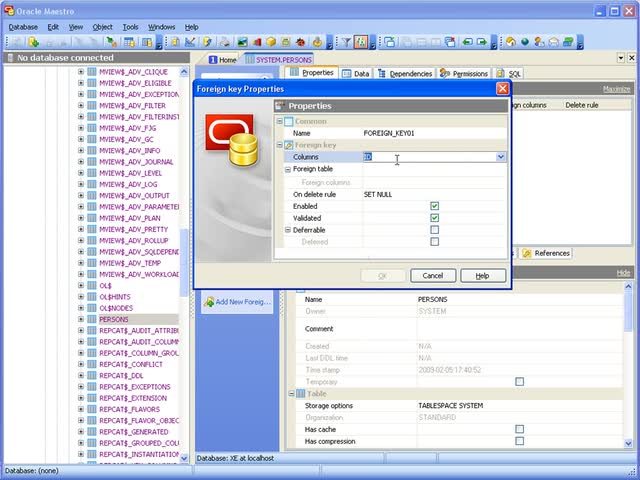Switch to the Data tab
The image size is (640, 480).
click(356, 73)
